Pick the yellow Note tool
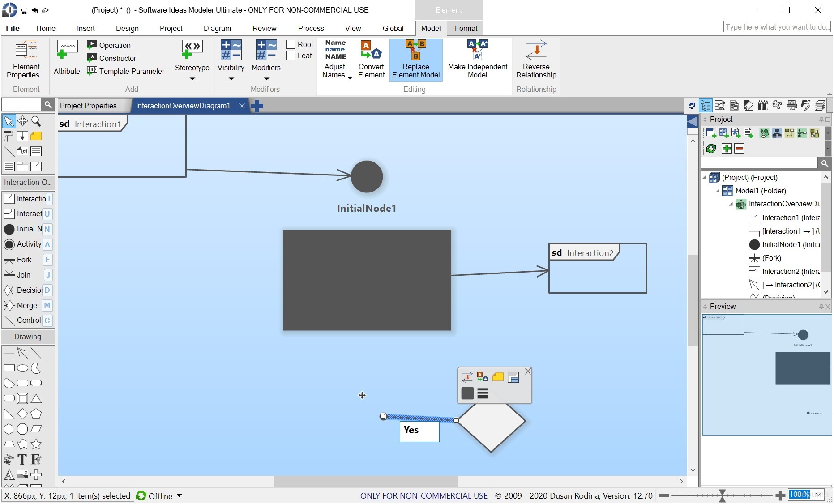The image size is (834, 504). 36,136
